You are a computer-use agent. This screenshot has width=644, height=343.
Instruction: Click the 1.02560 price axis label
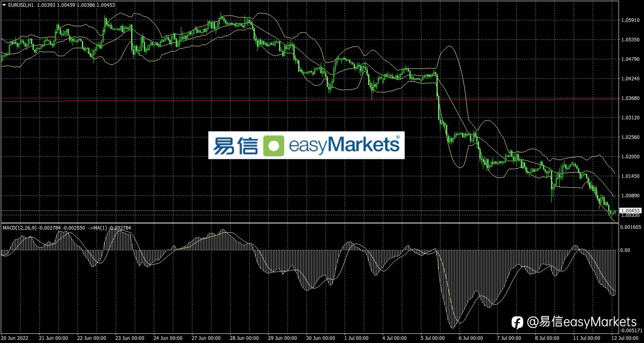630,137
